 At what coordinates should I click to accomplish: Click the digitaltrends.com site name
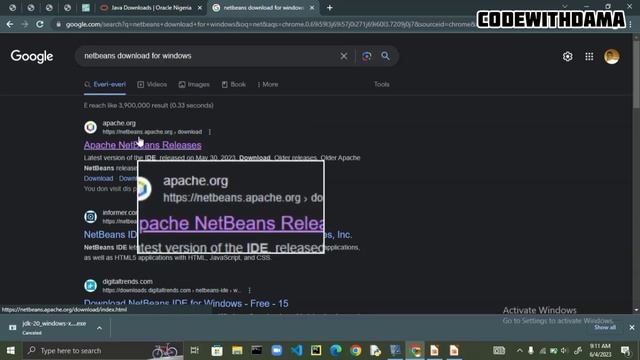coord(127,282)
